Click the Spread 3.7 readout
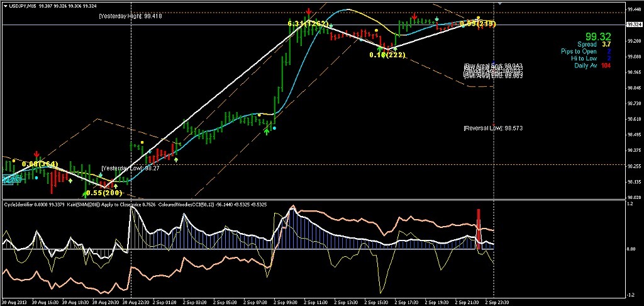 point(594,44)
